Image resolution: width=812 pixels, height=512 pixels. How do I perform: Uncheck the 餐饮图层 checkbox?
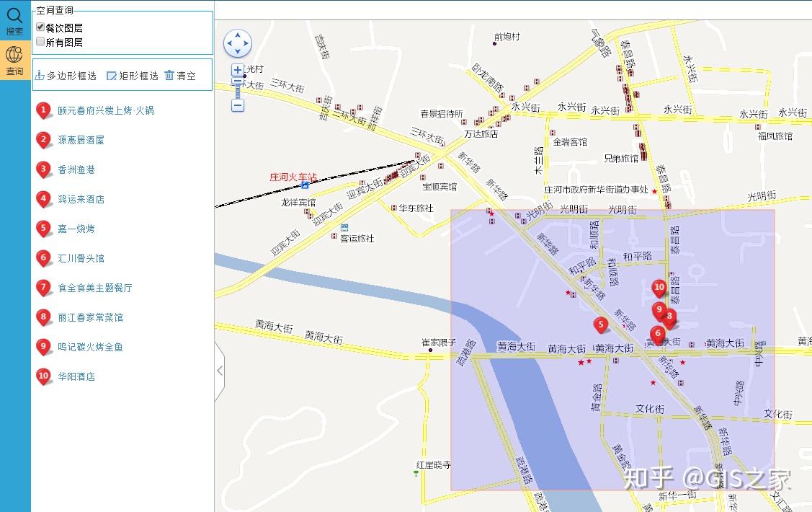[x=40, y=28]
